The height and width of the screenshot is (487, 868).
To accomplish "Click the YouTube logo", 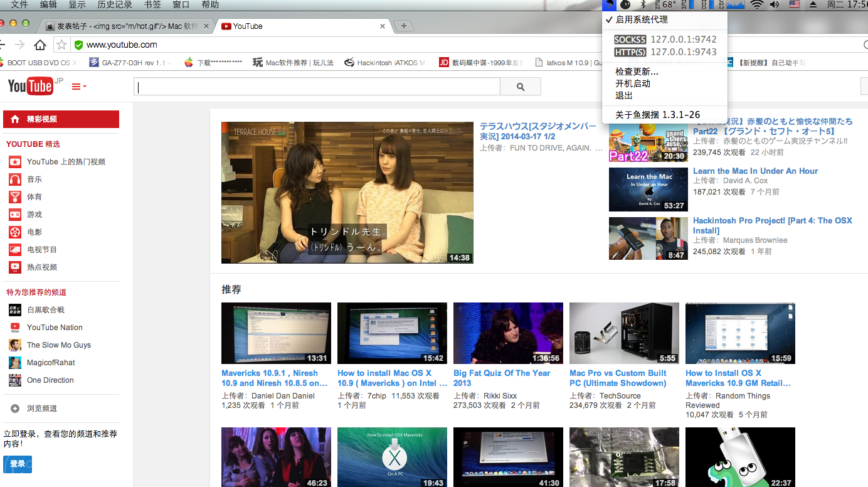I will coord(29,85).
